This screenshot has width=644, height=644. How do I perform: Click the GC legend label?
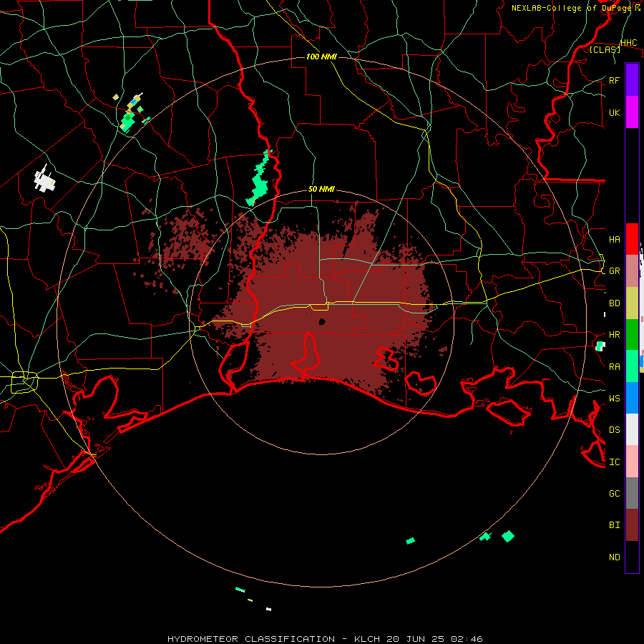[614, 494]
